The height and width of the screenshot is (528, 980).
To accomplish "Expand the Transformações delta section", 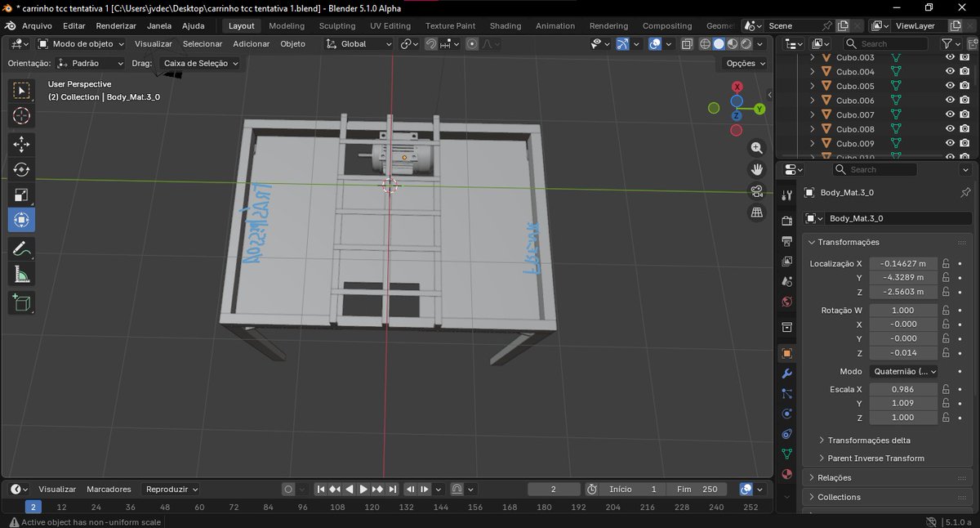I will pyautogui.click(x=868, y=441).
